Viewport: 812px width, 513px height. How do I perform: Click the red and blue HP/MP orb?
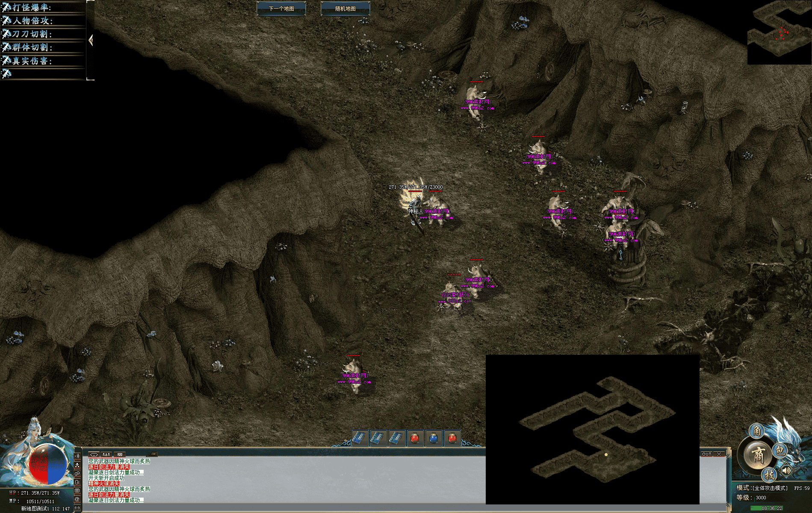pos(47,465)
